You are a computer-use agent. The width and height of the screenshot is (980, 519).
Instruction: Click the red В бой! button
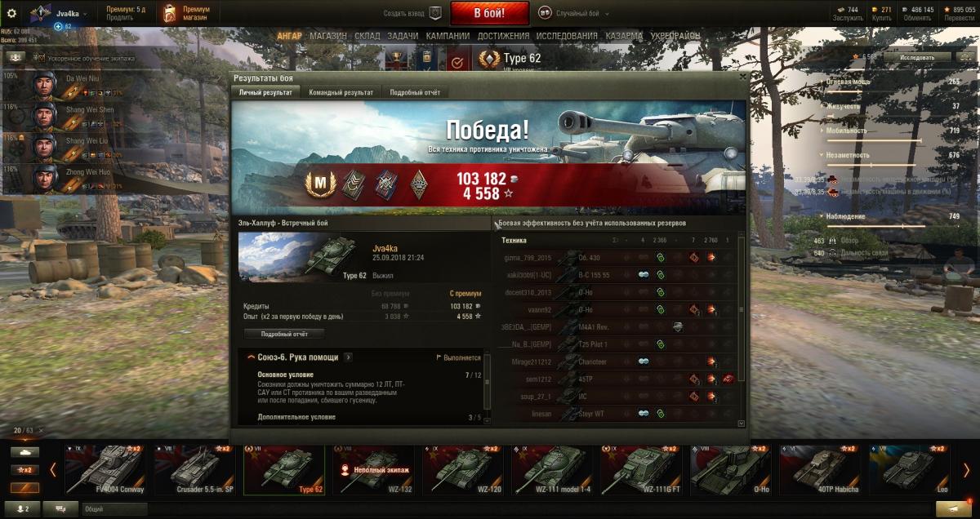pyautogui.click(x=489, y=13)
